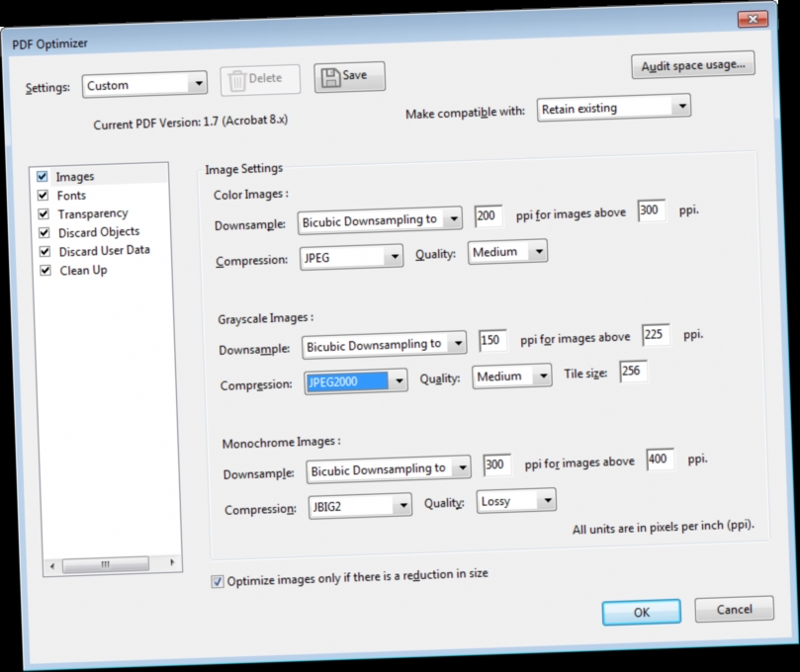
Task: Click the Tile size input showing 256
Action: [x=632, y=372]
